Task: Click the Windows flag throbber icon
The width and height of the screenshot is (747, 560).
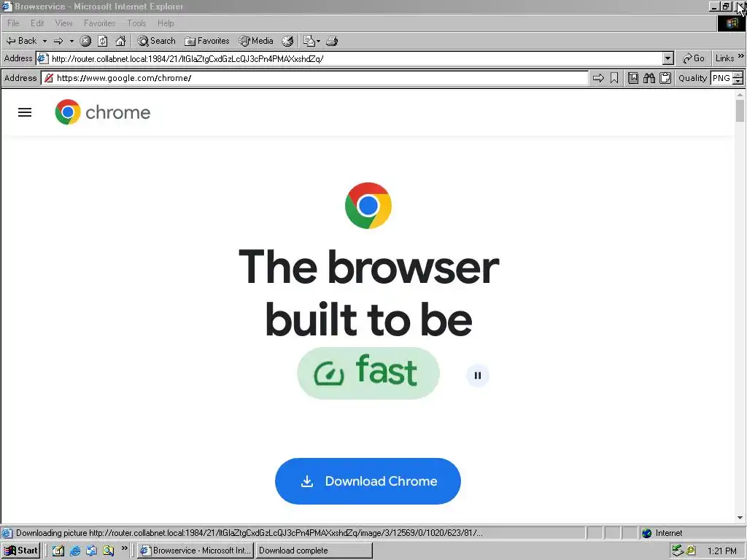Action: click(x=732, y=23)
